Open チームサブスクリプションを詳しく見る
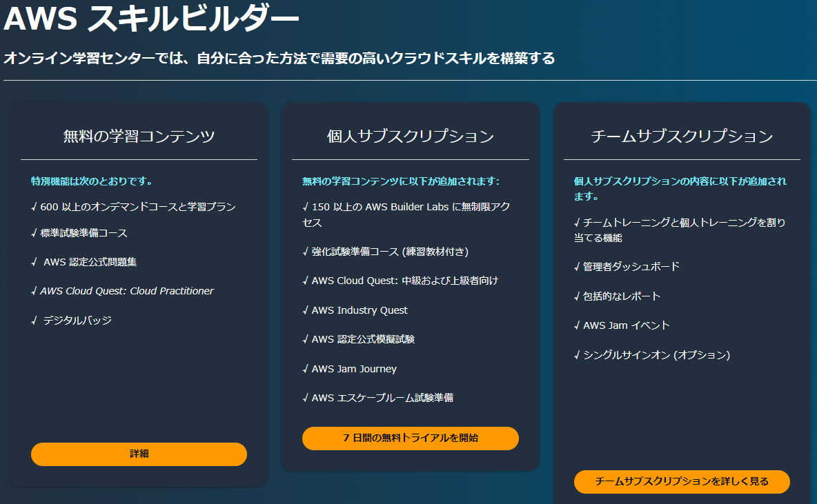Screen dimensions: 817x504 point(682,482)
